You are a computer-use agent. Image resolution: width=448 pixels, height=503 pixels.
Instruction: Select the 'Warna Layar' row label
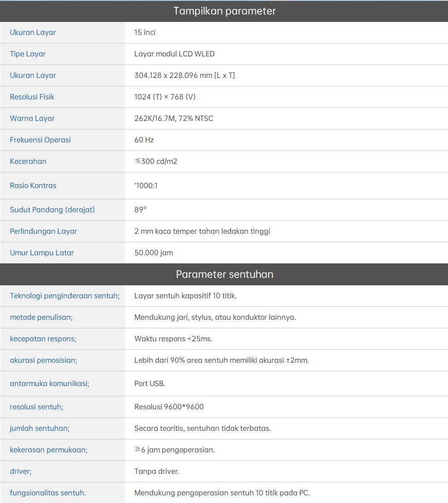point(32,118)
